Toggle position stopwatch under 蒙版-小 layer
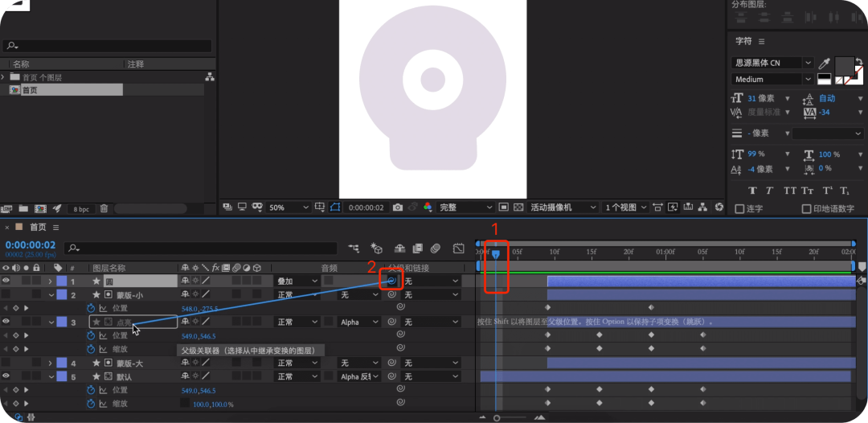The height and width of the screenshot is (423, 868). tap(92, 308)
